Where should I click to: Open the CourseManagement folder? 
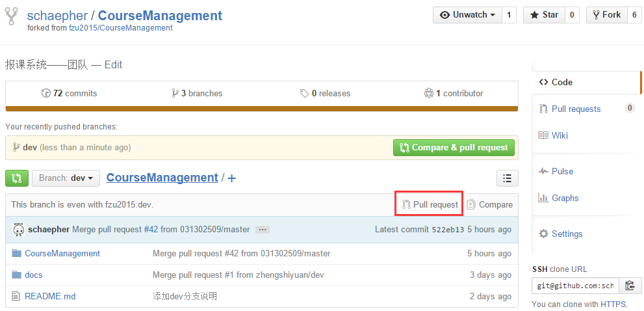coord(62,253)
